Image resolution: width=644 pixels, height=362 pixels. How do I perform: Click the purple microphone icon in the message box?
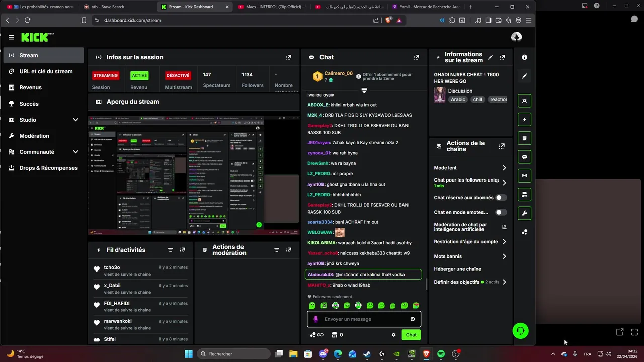point(316,319)
